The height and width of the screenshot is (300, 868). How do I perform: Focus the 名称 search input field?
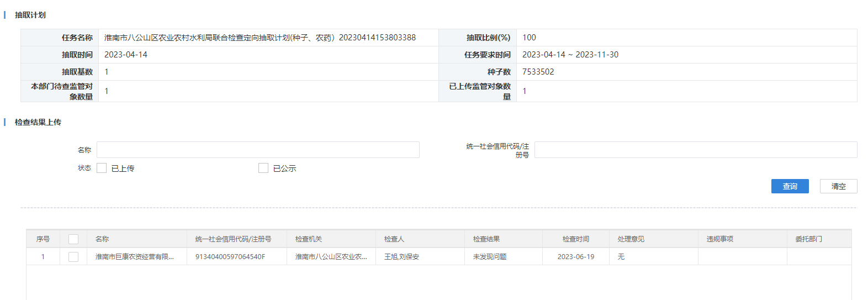tap(258, 150)
